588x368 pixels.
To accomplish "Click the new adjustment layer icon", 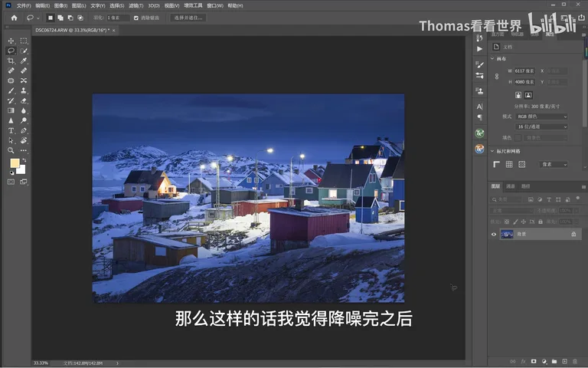I will pyautogui.click(x=544, y=361).
